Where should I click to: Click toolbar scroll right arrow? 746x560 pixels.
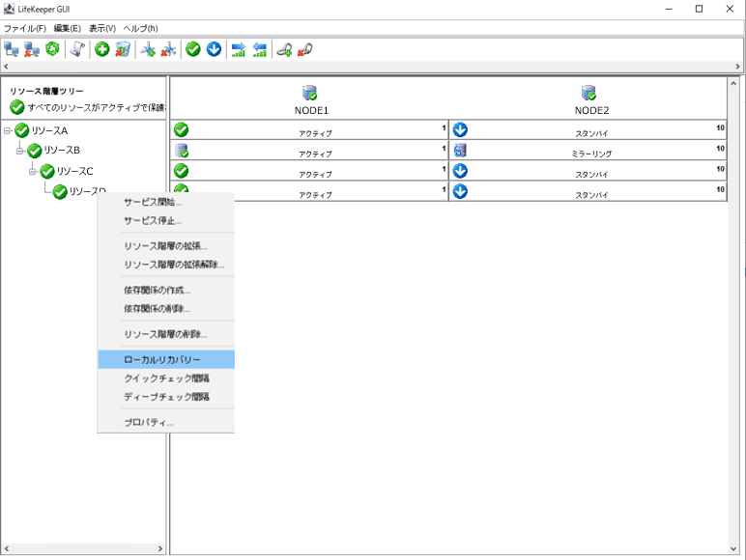pyautogui.click(x=738, y=67)
